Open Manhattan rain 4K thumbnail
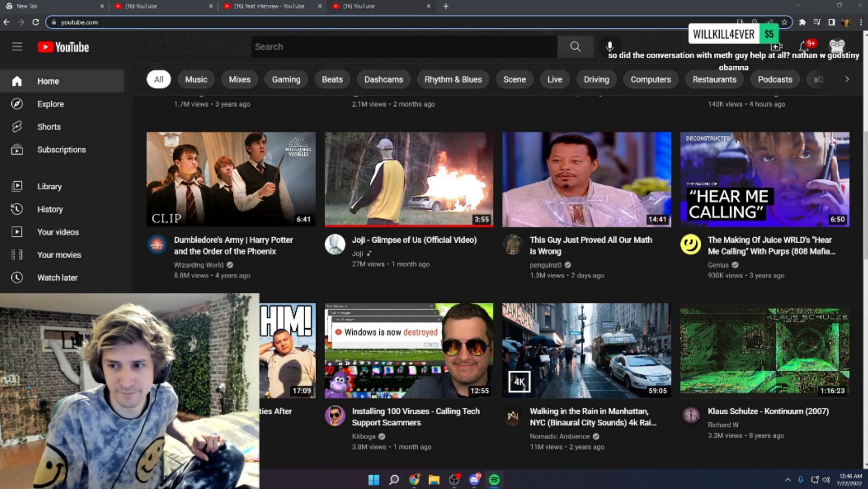Image resolution: width=868 pixels, height=489 pixels. coord(586,351)
